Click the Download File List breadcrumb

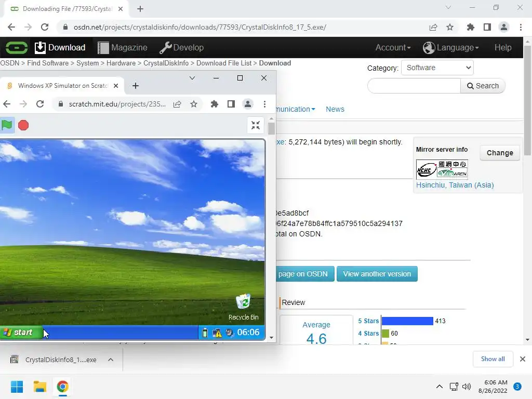(x=224, y=63)
